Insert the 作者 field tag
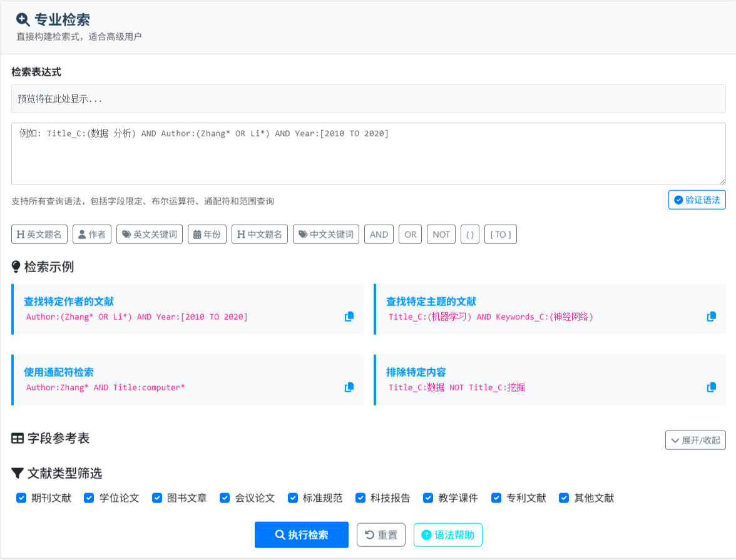 tap(92, 234)
